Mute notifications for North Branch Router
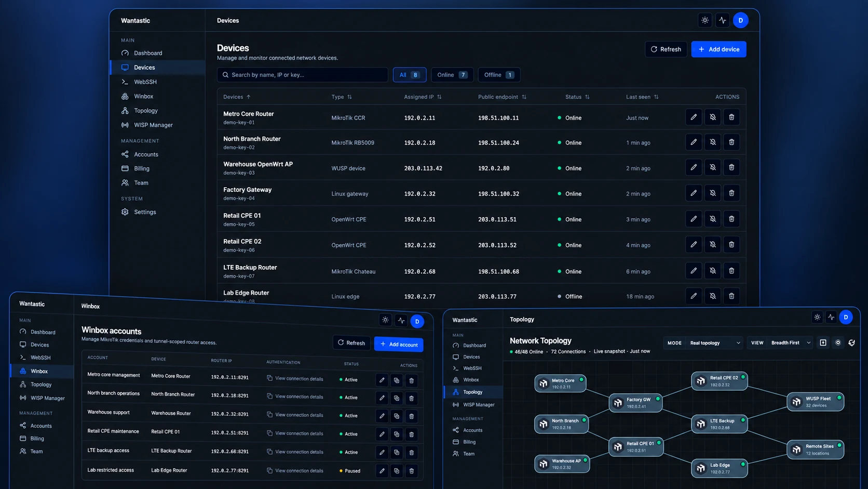868x489 pixels. pyautogui.click(x=713, y=142)
